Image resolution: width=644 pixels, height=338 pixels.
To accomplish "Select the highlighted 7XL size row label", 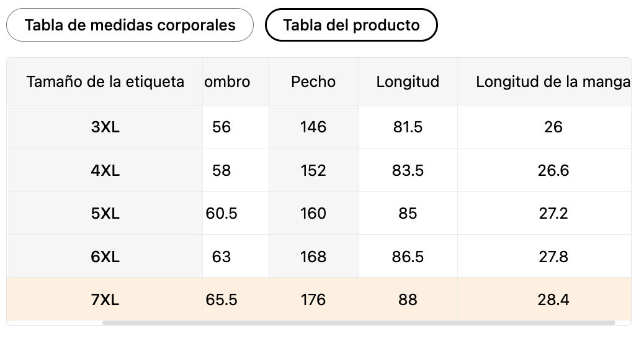I will coord(105,299).
